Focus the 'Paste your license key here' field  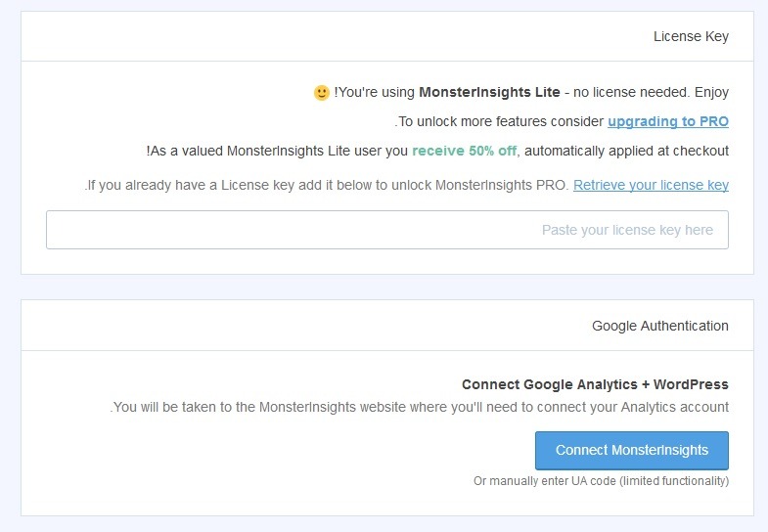(387, 230)
